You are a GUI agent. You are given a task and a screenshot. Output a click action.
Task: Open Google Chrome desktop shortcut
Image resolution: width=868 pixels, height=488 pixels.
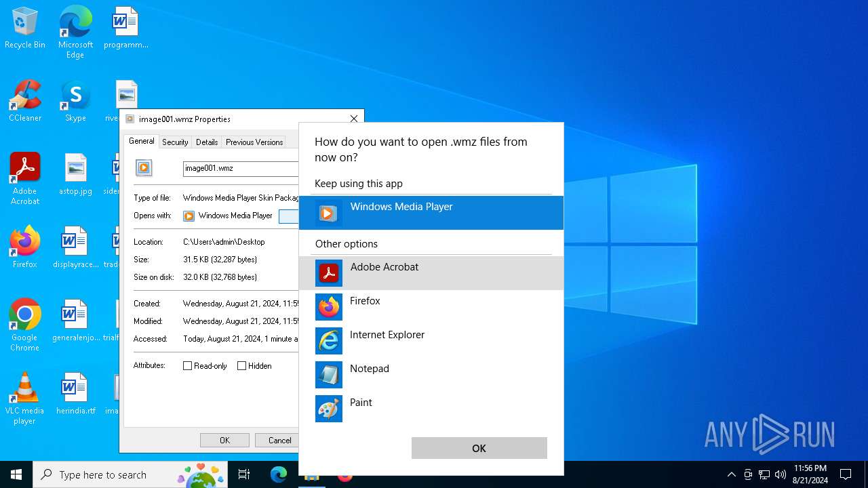click(x=25, y=325)
